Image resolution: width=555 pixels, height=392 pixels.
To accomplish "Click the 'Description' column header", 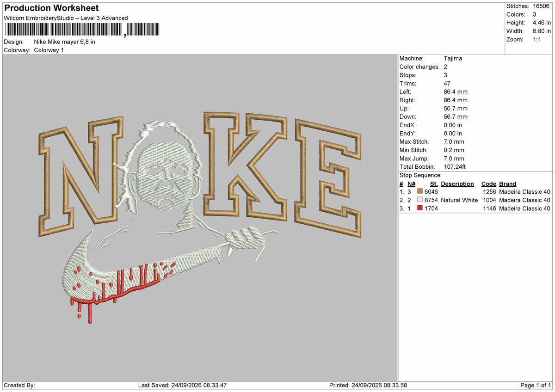I will tap(457, 184).
